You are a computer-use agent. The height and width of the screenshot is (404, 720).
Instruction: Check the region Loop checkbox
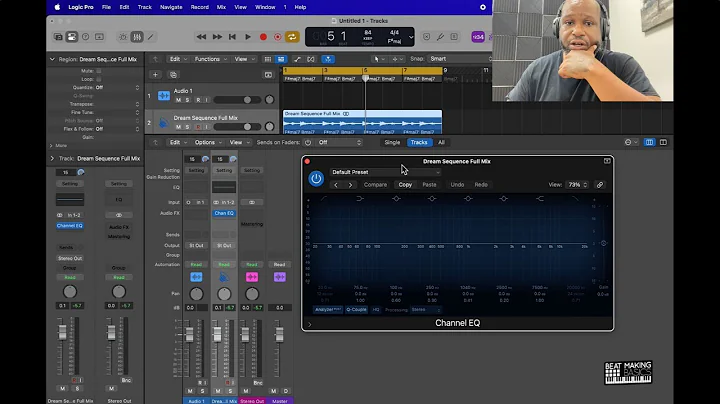[x=99, y=79]
